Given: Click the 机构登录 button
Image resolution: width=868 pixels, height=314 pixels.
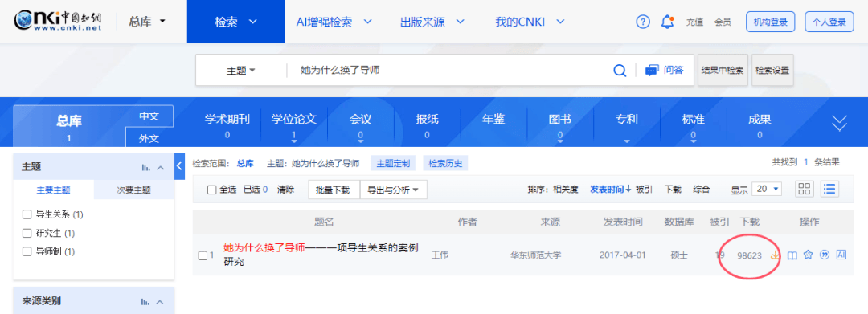Looking at the screenshot, I should (x=771, y=22).
